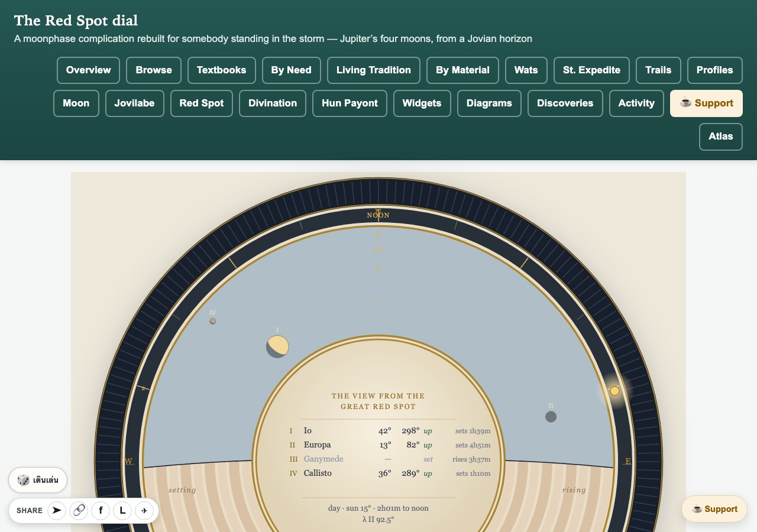The image size is (757, 532).
Task: Click 'sets 4h51m' text for Europa
Action: pyautogui.click(x=473, y=445)
